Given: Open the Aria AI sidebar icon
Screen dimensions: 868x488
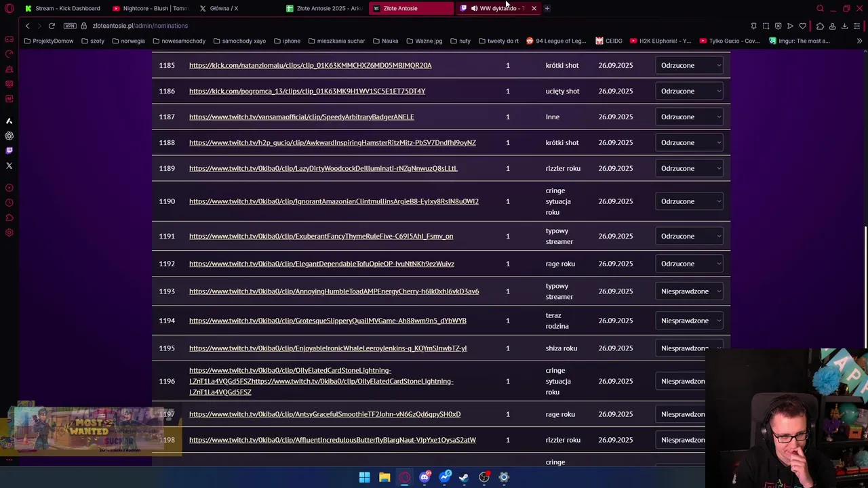Looking at the screenshot, I should [x=9, y=121].
